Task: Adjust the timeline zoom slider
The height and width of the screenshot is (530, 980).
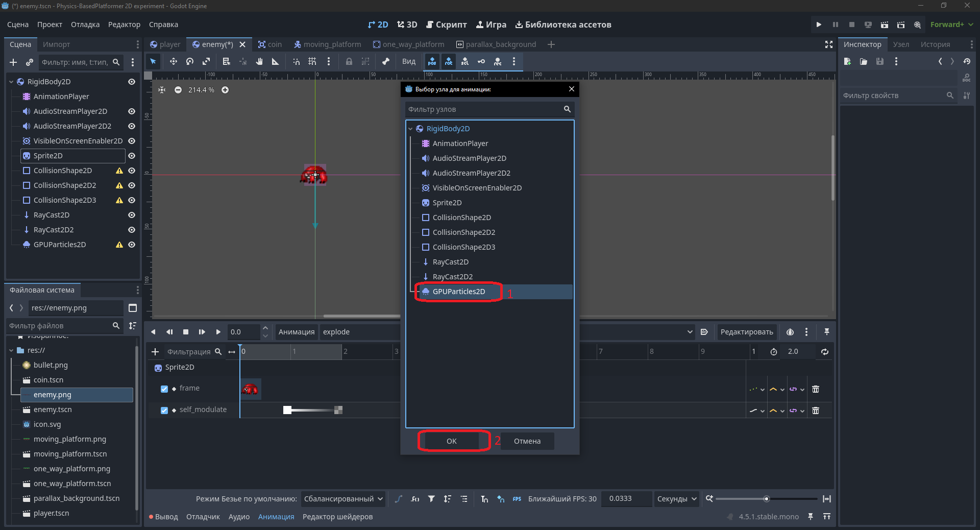Action: pos(766,499)
